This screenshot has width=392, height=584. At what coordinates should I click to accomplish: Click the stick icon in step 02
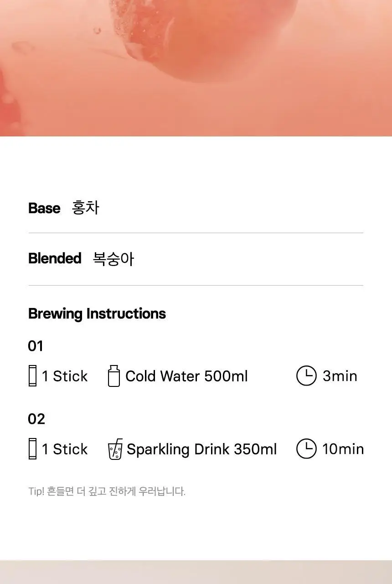coord(32,449)
